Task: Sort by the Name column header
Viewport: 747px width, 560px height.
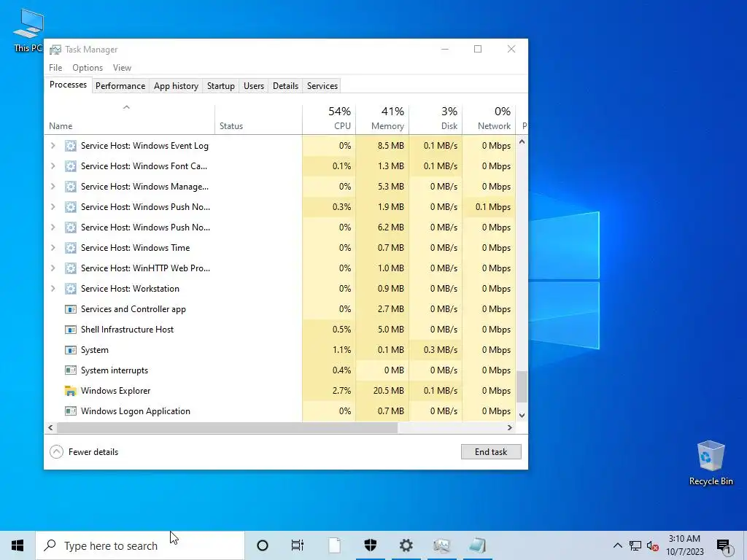Action: click(x=130, y=120)
